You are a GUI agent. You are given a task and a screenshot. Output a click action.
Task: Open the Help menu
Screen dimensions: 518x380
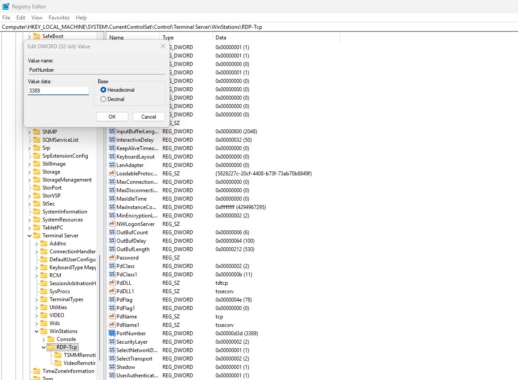click(81, 17)
